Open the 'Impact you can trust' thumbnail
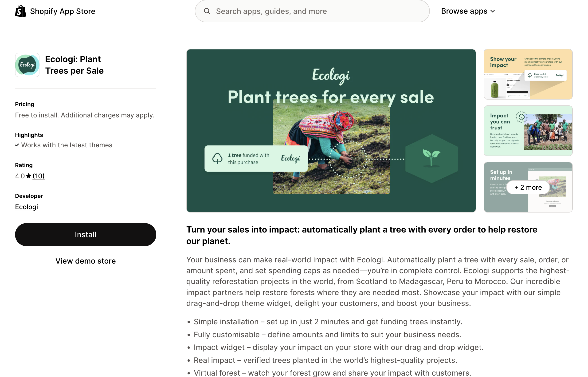This screenshot has height=377, width=588. (x=528, y=131)
